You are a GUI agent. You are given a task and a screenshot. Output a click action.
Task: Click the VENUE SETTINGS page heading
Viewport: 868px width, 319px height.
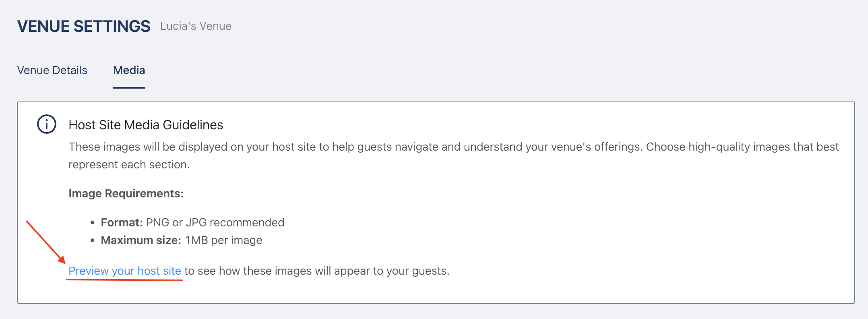click(84, 27)
